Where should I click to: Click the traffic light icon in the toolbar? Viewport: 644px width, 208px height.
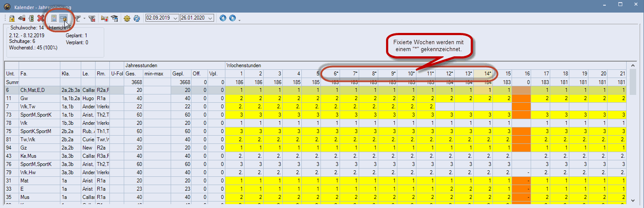point(31,18)
